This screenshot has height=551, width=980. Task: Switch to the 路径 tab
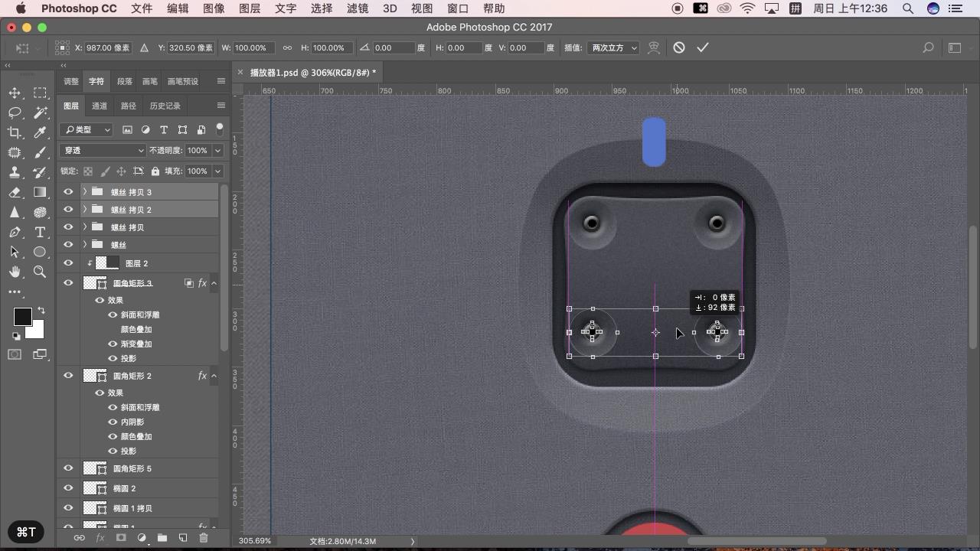(129, 106)
